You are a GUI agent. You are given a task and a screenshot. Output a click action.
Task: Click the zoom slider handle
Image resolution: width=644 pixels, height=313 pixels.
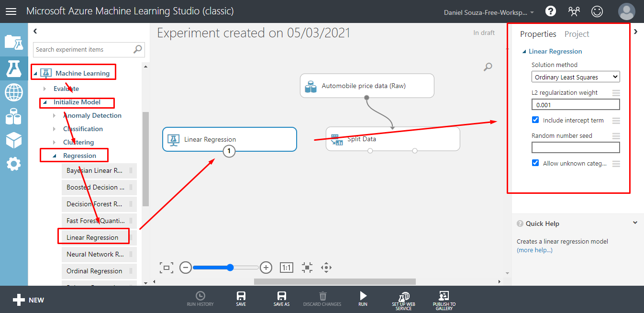230,268
